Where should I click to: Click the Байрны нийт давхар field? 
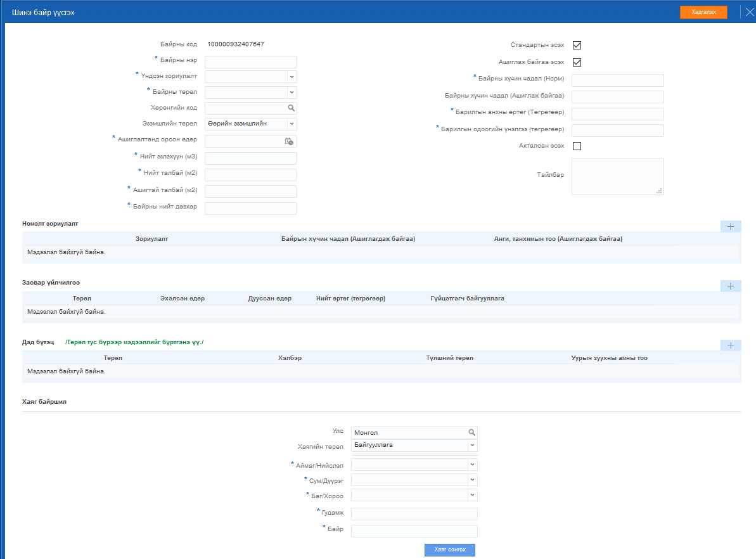(x=250, y=209)
